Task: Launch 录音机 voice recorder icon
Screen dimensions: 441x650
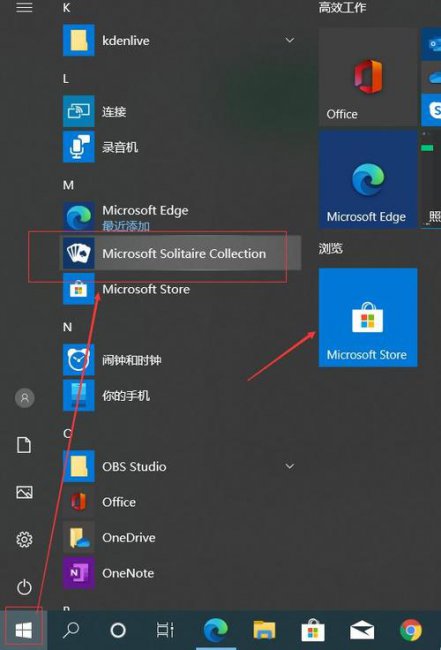Action: coord(79,147)
